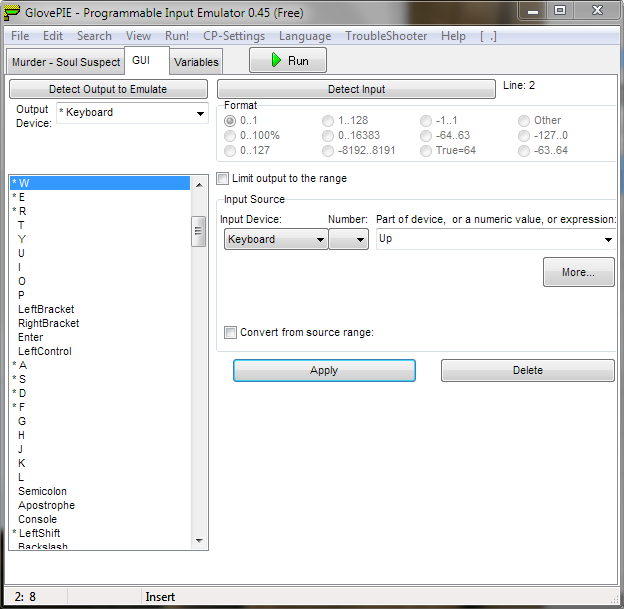
Task: Select Enter in the key list
Action: (100, 337)
